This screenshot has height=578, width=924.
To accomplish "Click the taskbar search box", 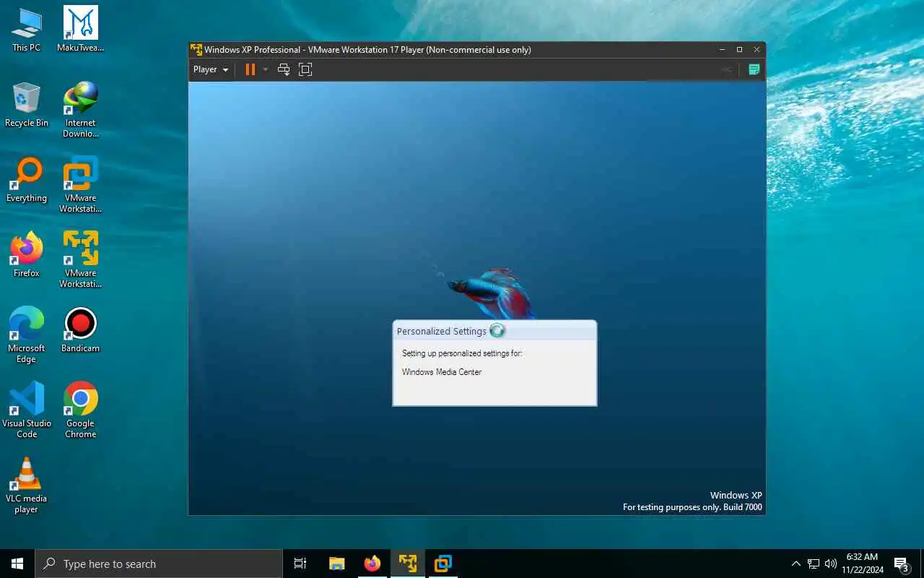I will click(x=159, y=564).
